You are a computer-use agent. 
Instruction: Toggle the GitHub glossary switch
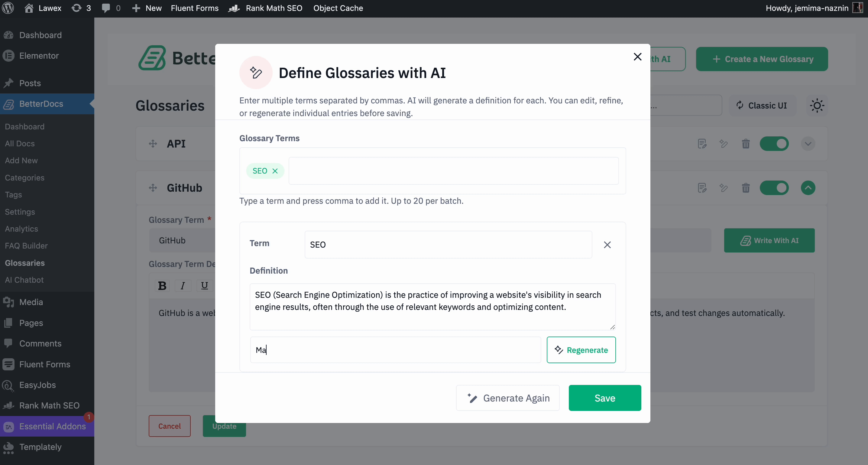click(x=774, y=188)
